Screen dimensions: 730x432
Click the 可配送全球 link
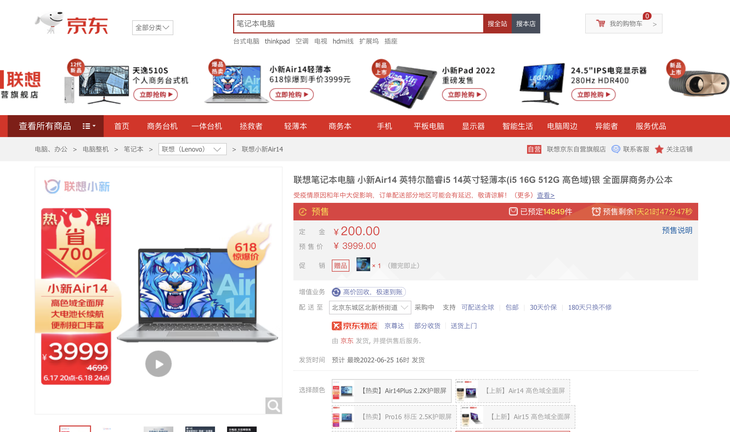click(x=478, y=307)
